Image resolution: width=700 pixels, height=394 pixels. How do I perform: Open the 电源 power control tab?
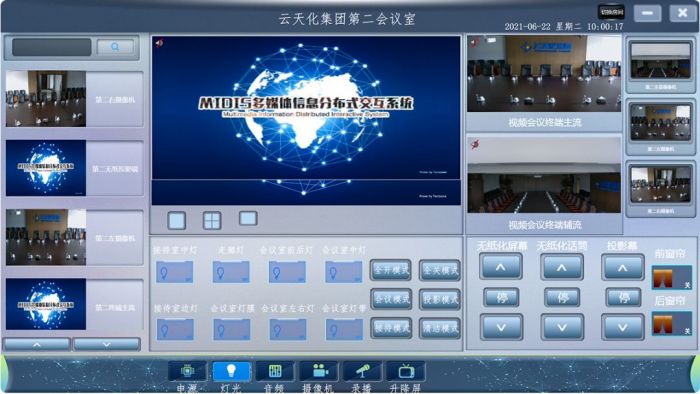click(x=188, y=371)
